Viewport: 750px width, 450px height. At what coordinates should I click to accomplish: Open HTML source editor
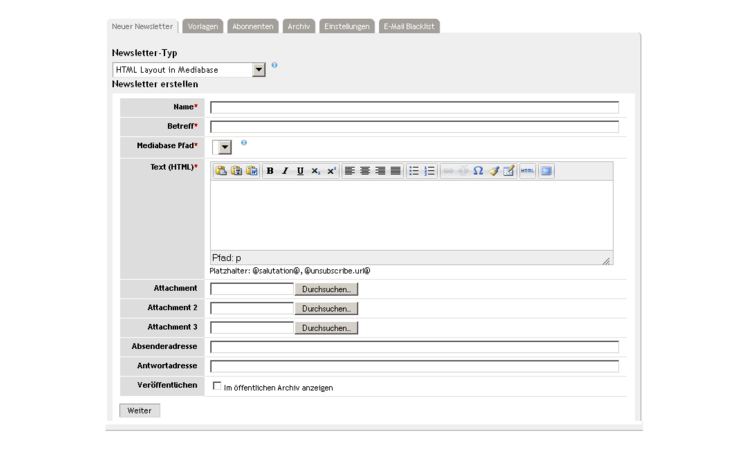point(527,171)
